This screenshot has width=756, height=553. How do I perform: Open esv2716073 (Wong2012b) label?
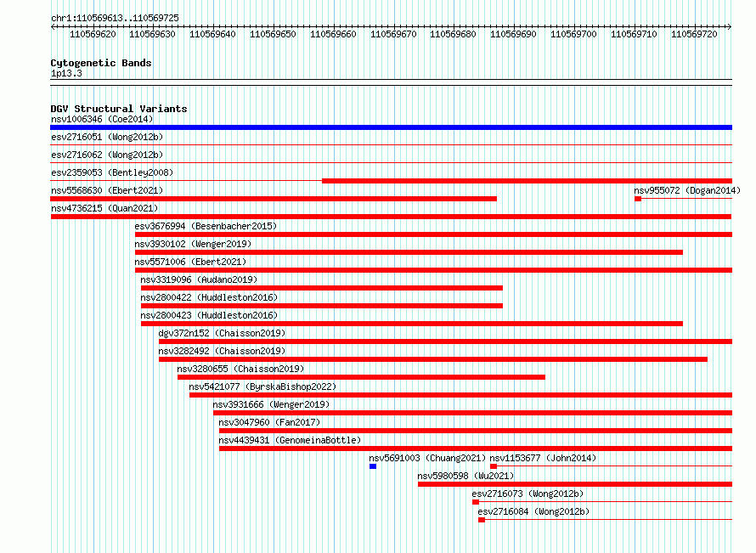coord(528,494)
